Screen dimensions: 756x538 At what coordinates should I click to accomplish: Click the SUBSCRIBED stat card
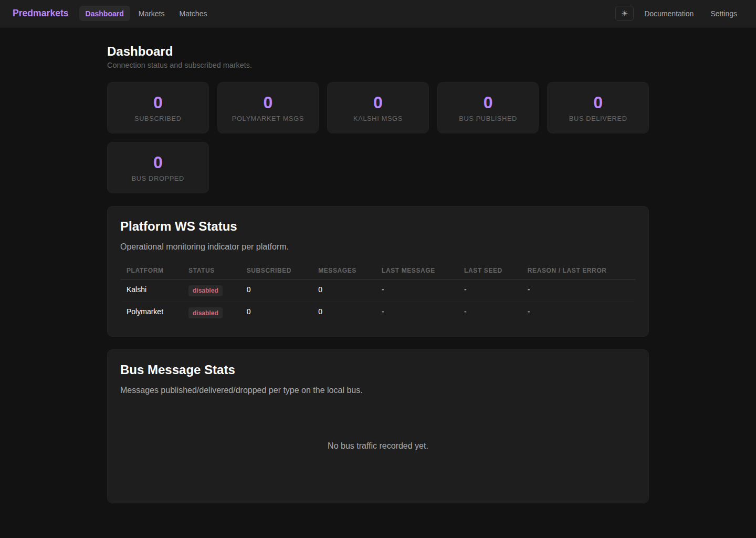157,107
